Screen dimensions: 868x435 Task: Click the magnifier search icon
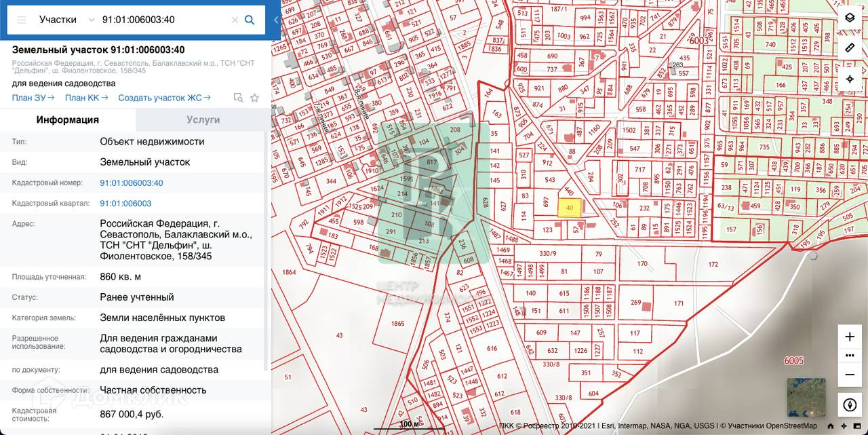250,20
